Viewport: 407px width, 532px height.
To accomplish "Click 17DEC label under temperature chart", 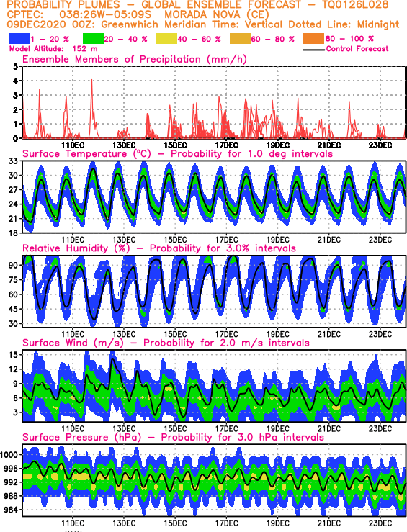I will pyautogui.click(x=226, y=240).
